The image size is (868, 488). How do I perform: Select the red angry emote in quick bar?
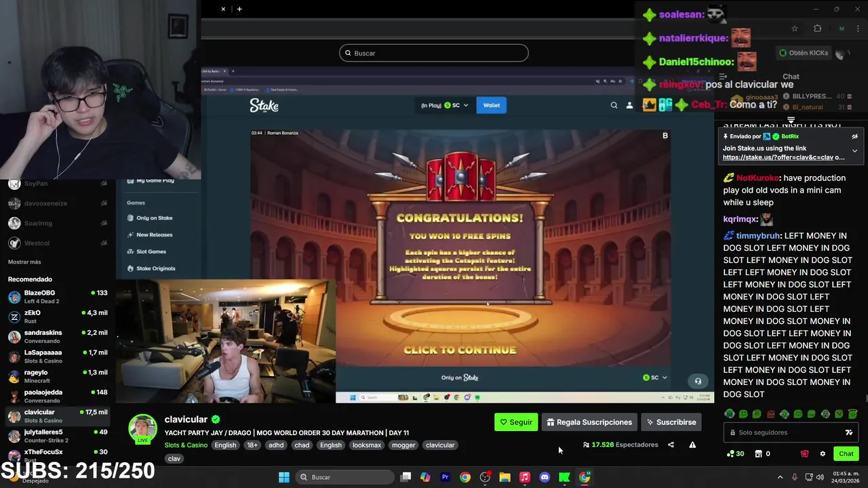tap(770, 413)
